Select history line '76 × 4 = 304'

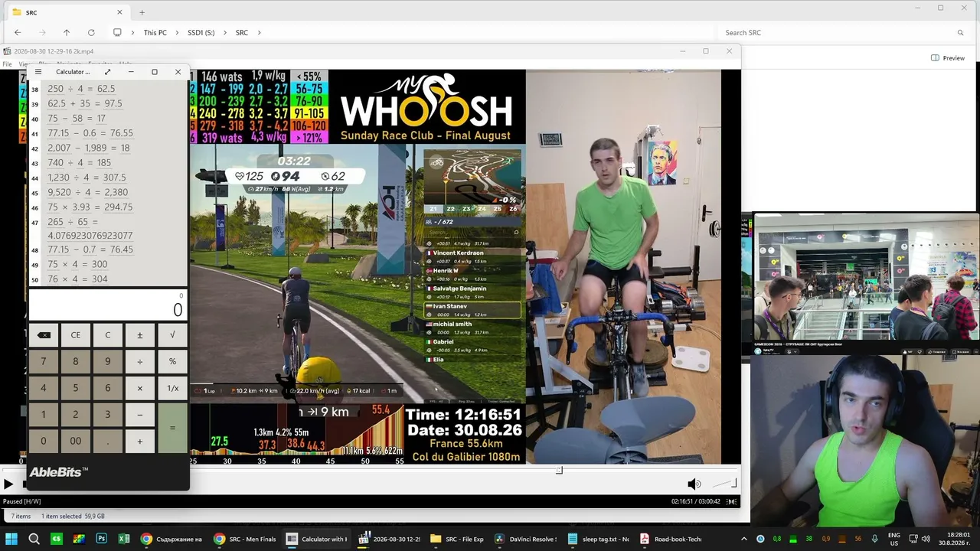pos(77,279)
